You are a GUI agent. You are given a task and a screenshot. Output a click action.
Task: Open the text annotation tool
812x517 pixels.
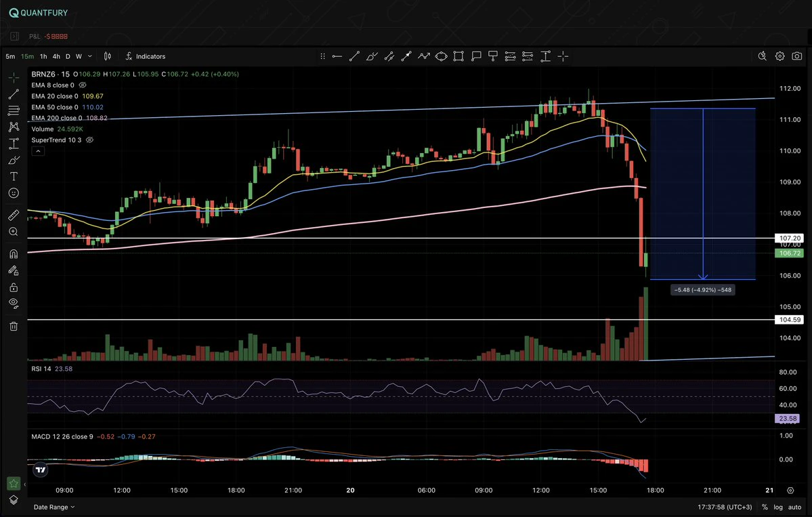click(14, 177)
